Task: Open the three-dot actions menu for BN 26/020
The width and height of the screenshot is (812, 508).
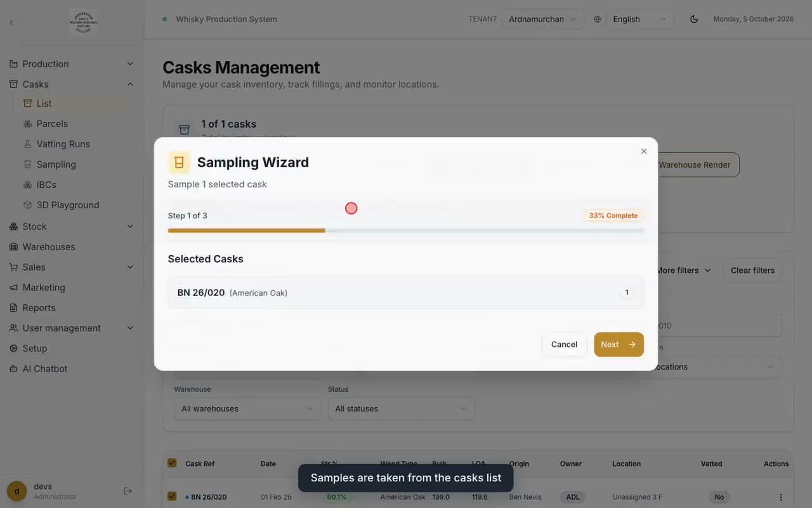Action: (781, 497)
